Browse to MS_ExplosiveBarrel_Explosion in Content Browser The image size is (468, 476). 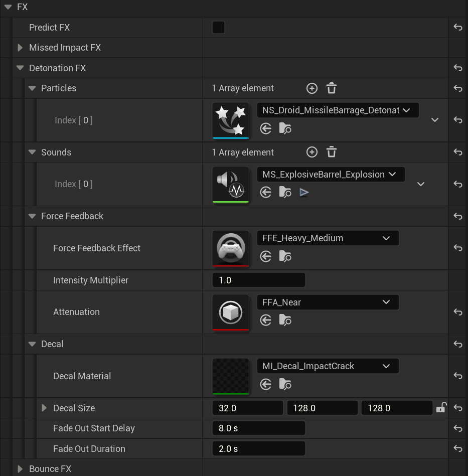285,192
